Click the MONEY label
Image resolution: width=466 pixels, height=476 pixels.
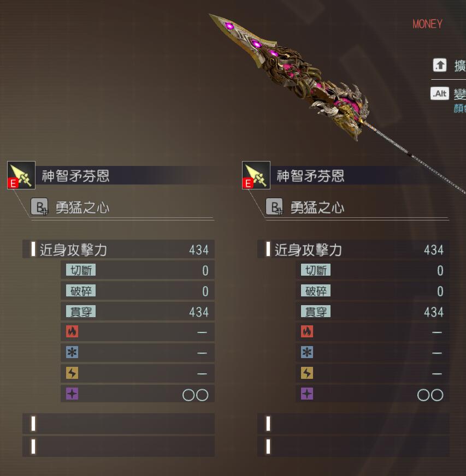[x=427, y=24]
